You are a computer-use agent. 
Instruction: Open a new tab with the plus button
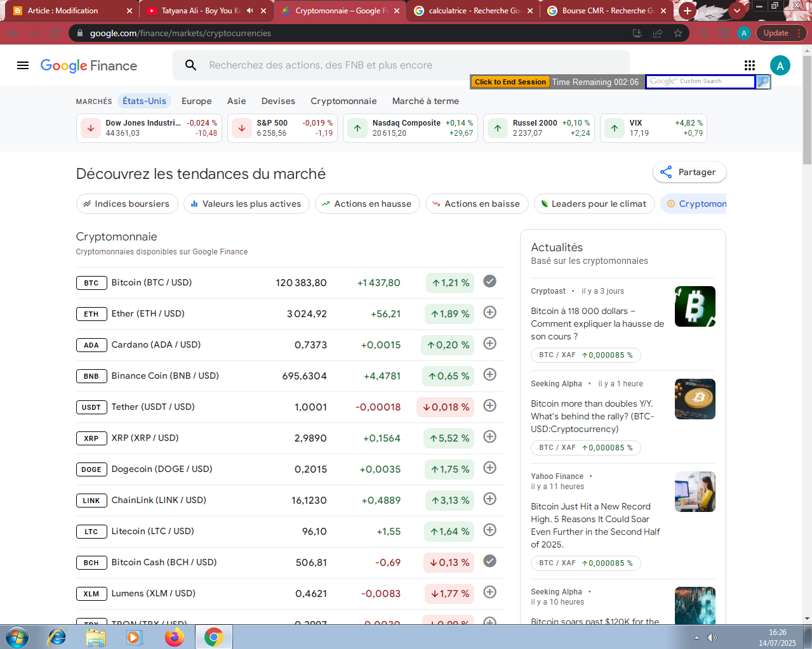click(688, 11)
